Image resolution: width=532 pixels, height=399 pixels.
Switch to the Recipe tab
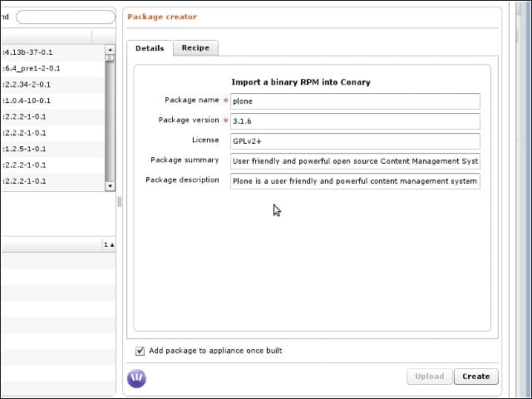tap(195, 48)
